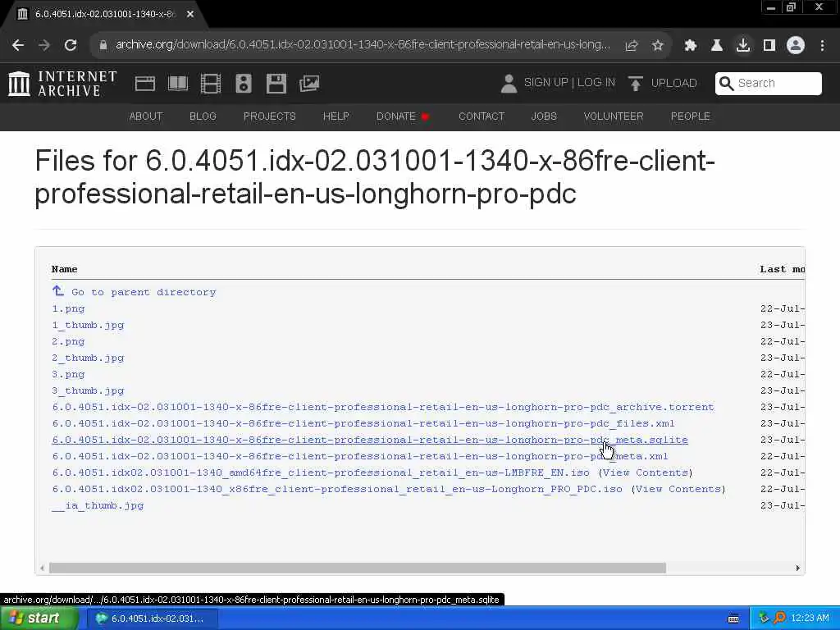Click the address bar URL

coord(363,45)
